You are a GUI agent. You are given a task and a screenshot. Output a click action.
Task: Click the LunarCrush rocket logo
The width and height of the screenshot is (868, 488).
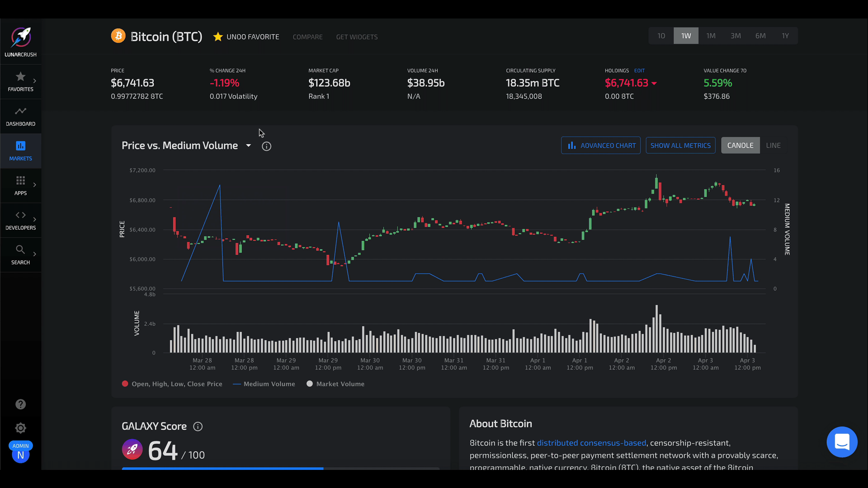click(x=21, y=37)
